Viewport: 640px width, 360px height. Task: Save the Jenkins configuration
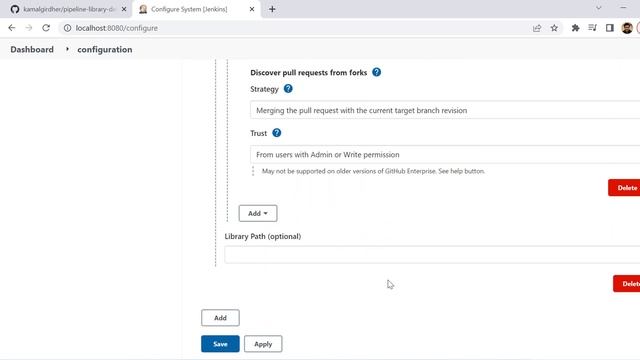[220, 344]
